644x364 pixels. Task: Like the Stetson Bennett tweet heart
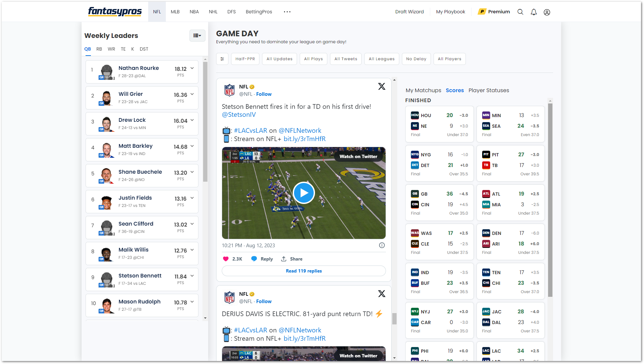pos(226,259)
